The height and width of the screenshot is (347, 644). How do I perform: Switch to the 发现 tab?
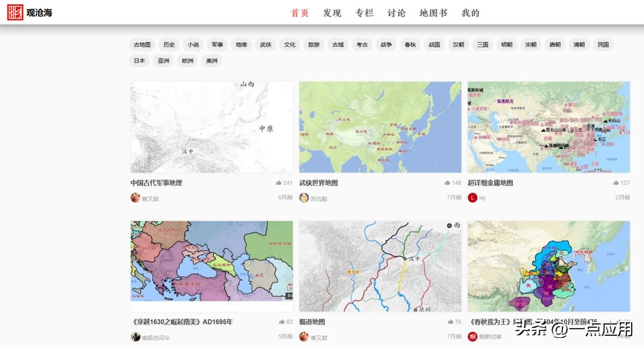[x=332, y=13]
